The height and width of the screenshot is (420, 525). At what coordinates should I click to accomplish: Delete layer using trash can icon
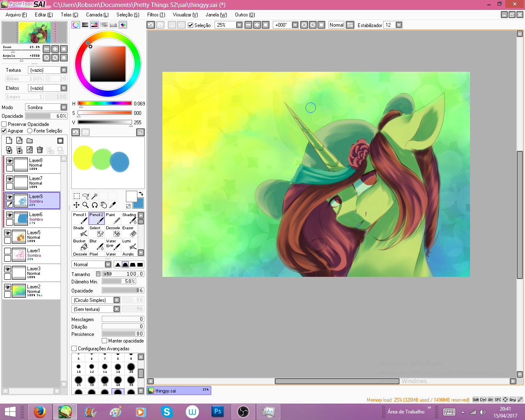40,150
